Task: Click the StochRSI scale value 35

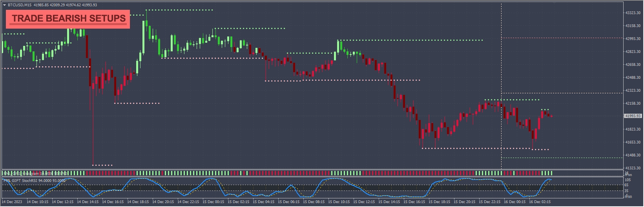Action: coord(627,191)
